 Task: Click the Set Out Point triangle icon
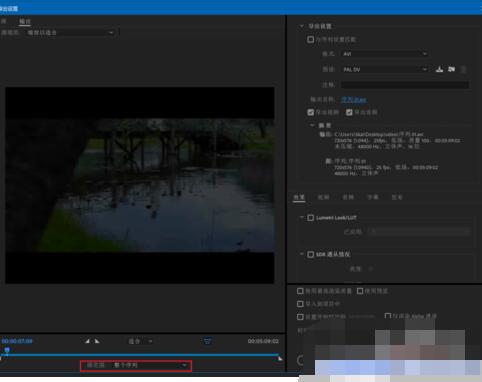point(97,341)
